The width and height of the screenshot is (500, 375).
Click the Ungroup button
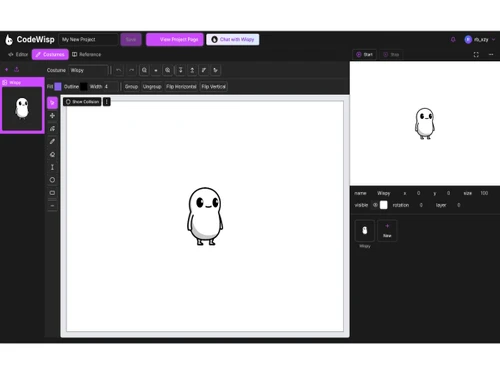[x=152, y=87]
